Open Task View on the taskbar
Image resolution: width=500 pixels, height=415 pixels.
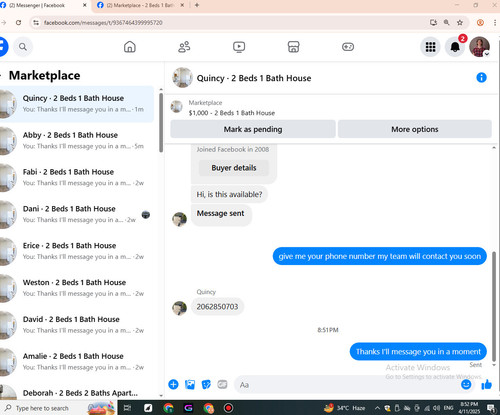(127, 408)
